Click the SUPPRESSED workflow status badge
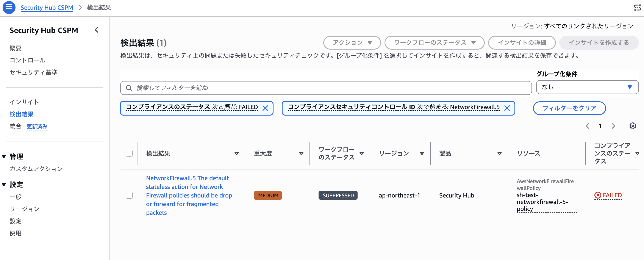Viewport: 644px width, 260px height. point(338,195)
